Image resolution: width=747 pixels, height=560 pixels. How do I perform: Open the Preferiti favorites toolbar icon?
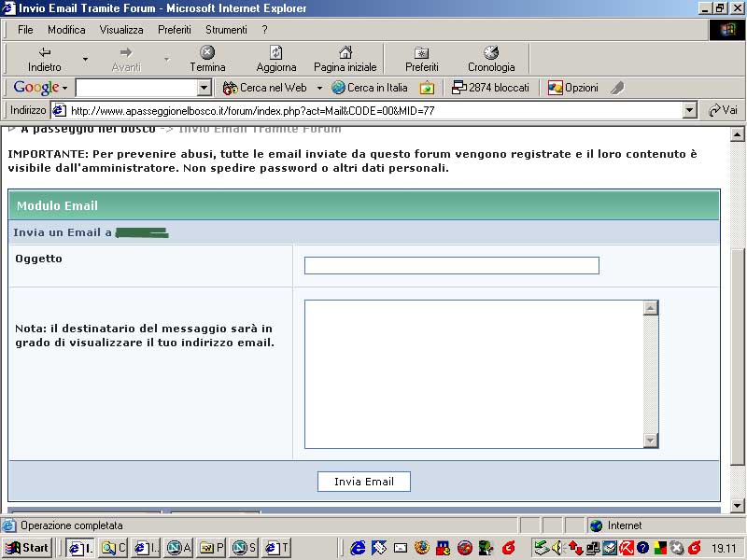(421, 52)
